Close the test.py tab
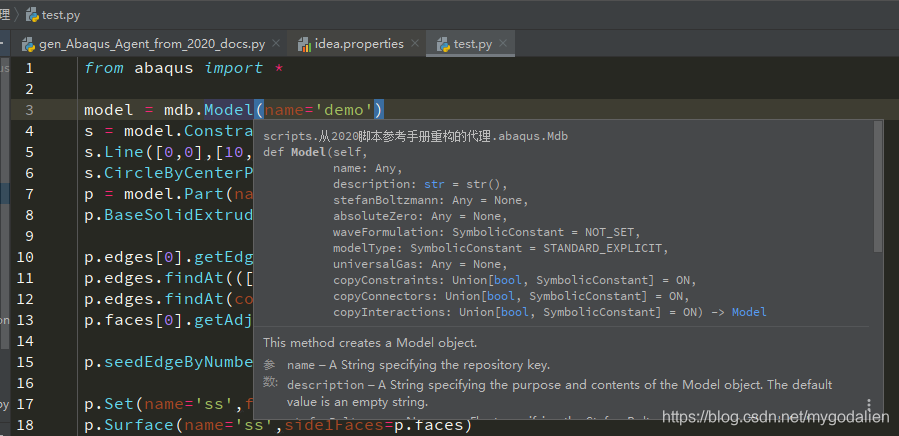 pyautogui.click(x=504, y=44)
